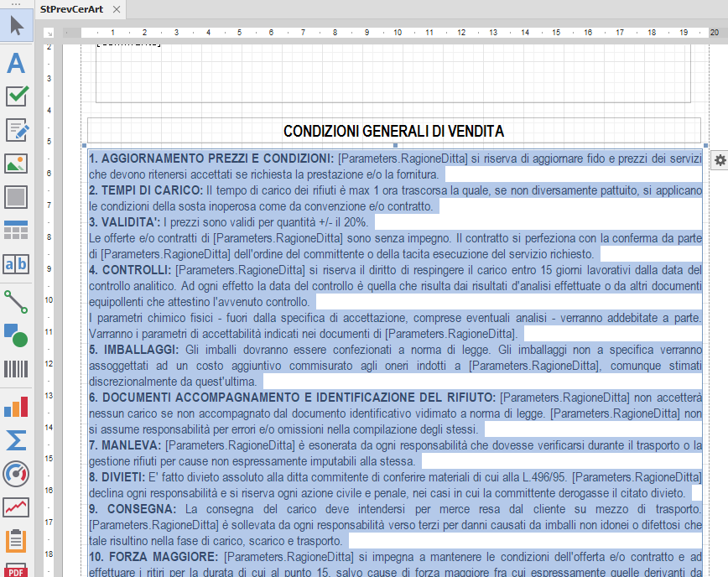Select the Pointer tool in toolbox
Viewport: 728px width, 577px height.
tap(17, 26)
